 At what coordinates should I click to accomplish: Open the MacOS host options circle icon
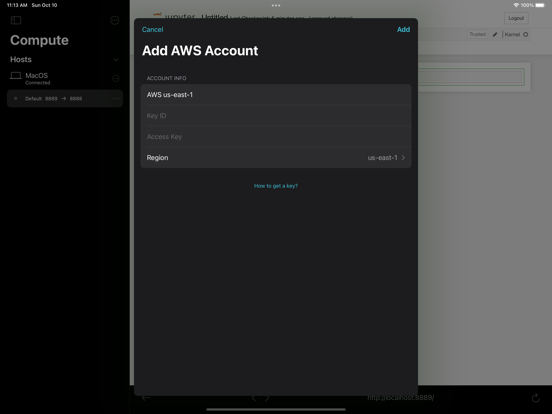click(115, 79)
